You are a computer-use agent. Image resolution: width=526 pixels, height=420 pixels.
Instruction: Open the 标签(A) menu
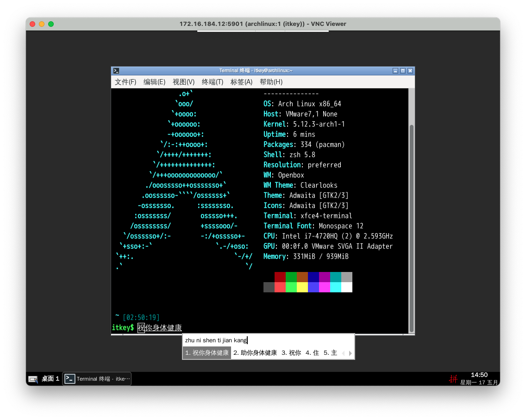click(241, 82)
